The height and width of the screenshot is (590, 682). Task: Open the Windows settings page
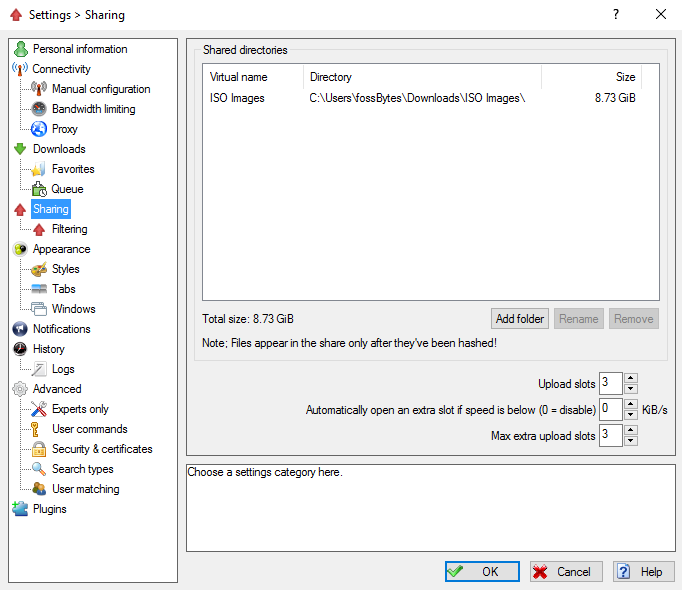pos(74,309)
